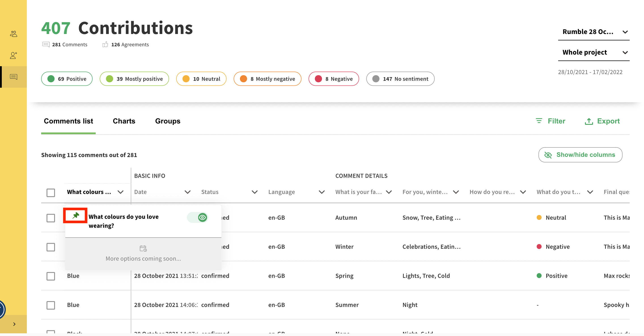Click the Language column header
Screen dimensions: 644x336
point(282,192)
